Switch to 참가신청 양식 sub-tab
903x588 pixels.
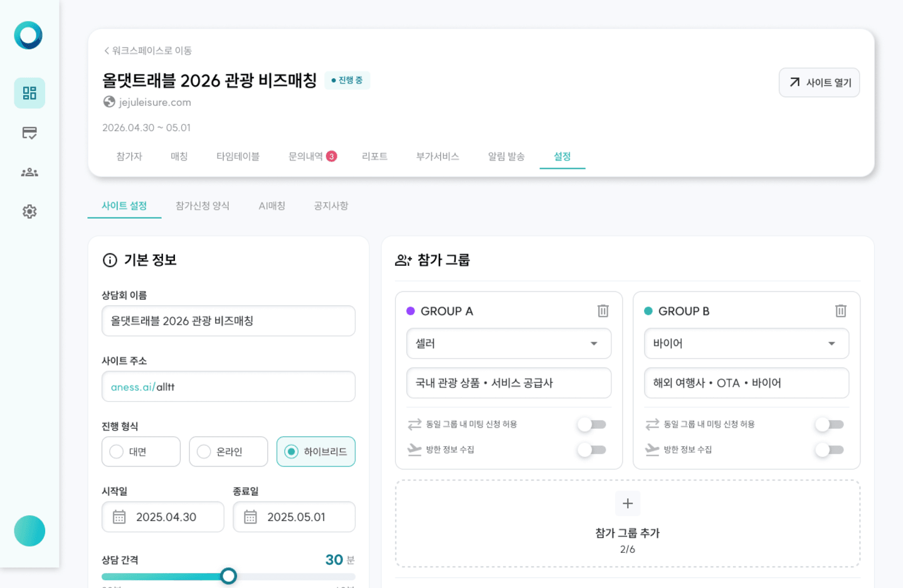click(203, 206)
